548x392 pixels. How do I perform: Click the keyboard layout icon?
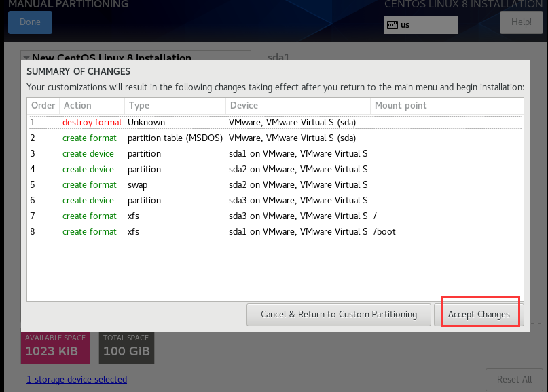point(392,25)
